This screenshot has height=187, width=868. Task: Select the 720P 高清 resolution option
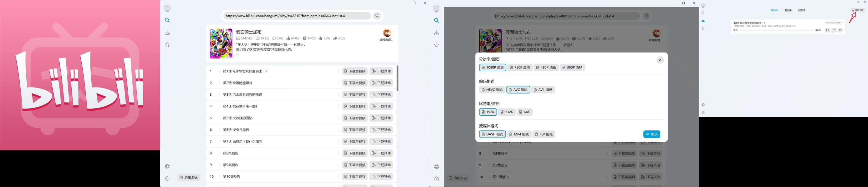tap(520, 67)
